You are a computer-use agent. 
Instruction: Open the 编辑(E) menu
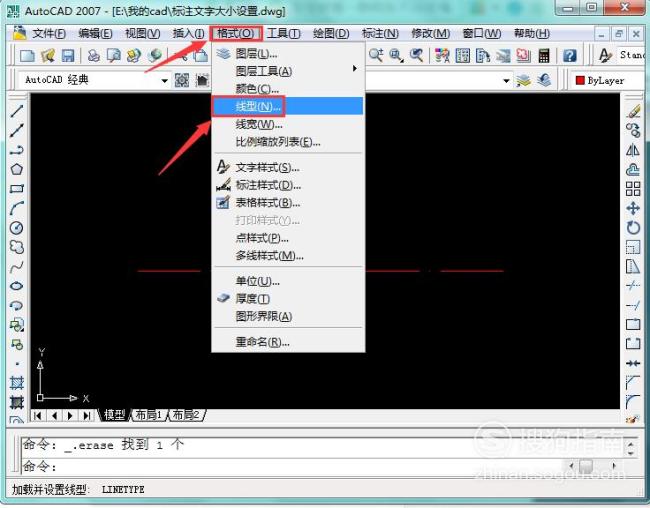click(95, 33)
